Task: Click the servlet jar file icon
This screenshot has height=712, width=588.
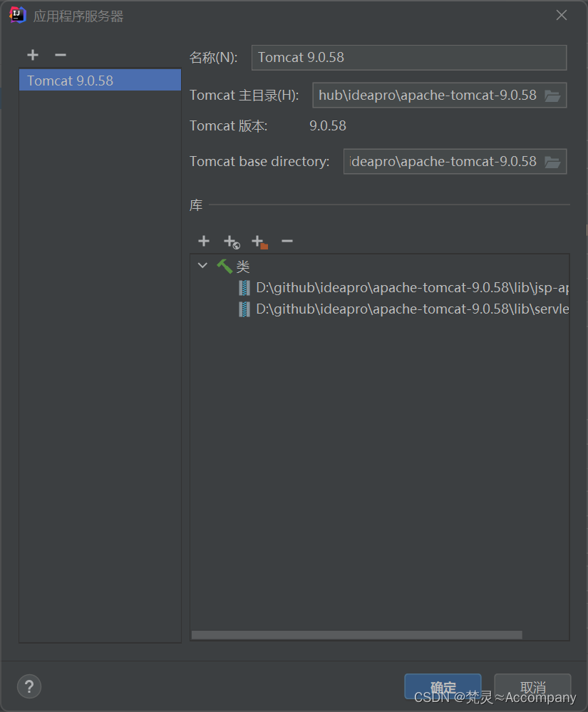Action: click(x=244, y=310)
